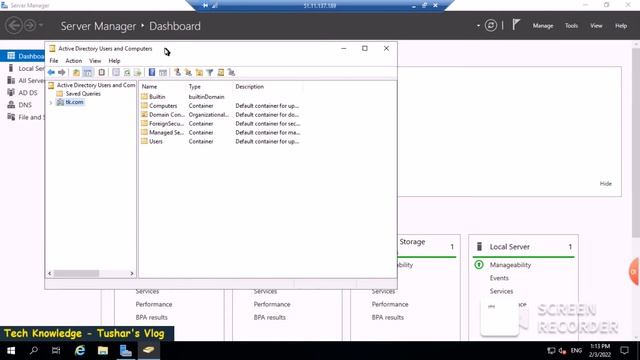Open the Action menu in ADUC
This screenshot has height=360, width=640.
click(x=73, y=61)
